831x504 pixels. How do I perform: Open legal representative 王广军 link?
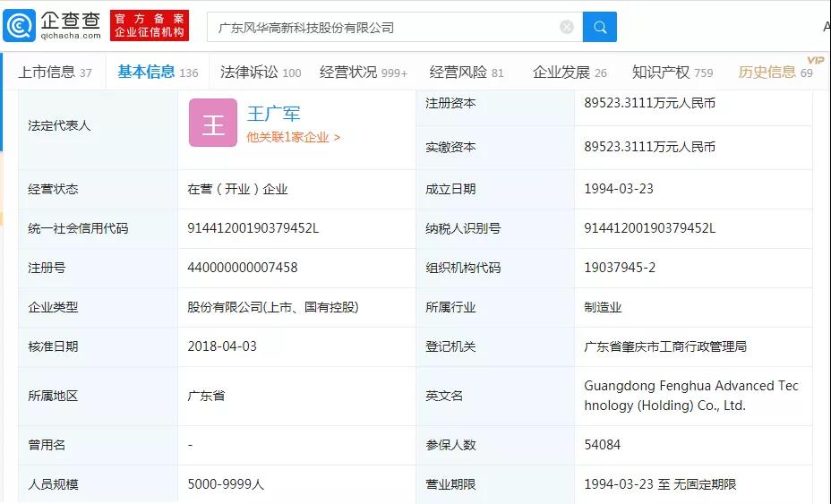(273, 114)
